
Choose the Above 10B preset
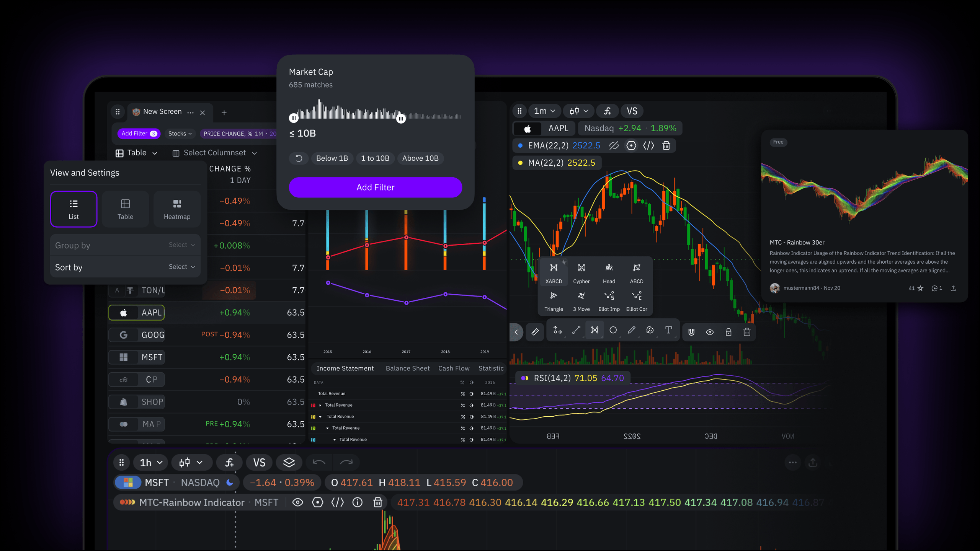point(420,158)
